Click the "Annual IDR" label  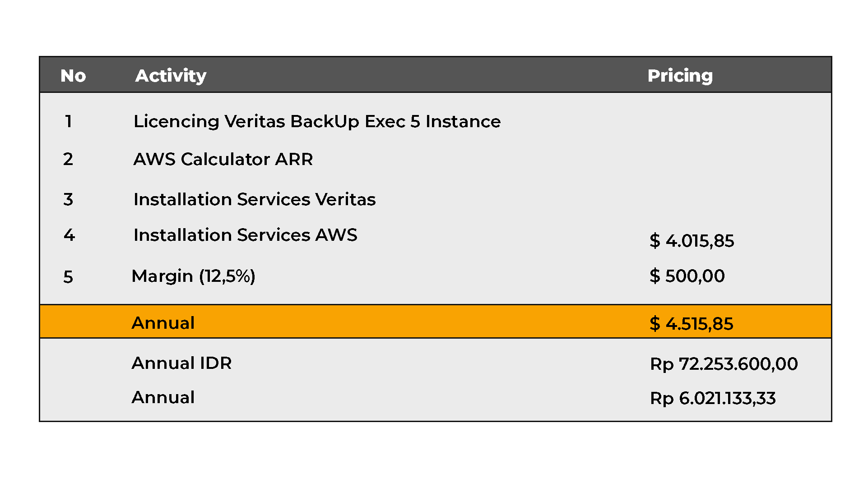(x=181, y=363)
